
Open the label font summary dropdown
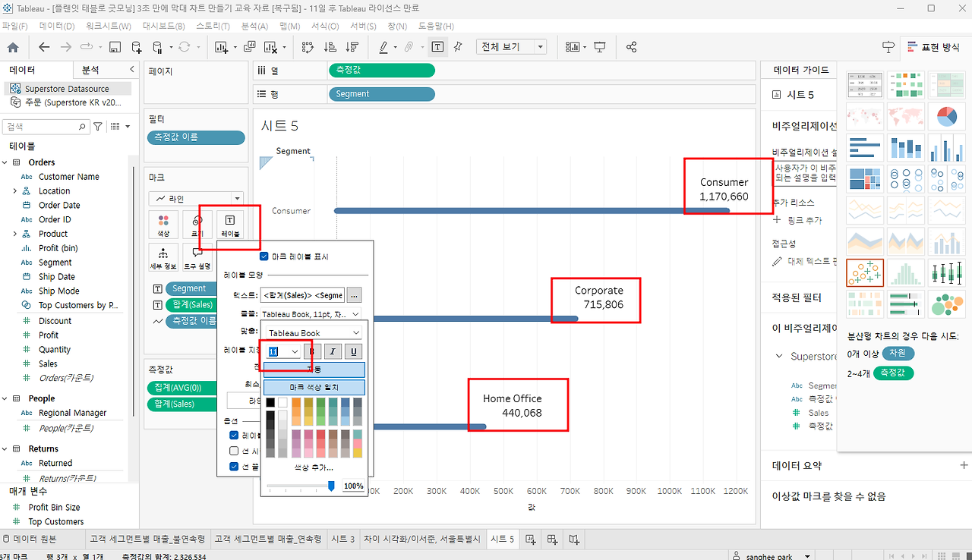point(311,313)
